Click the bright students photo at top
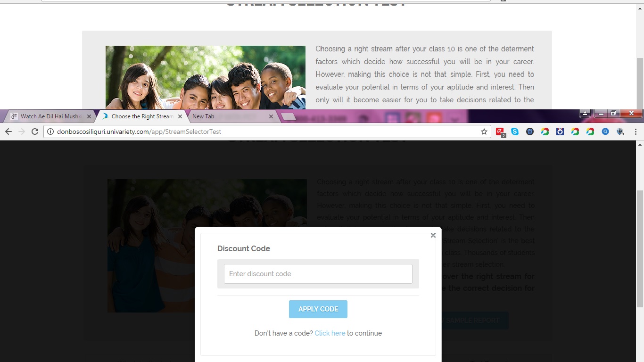Screen dimensions: 644x362 206,77
